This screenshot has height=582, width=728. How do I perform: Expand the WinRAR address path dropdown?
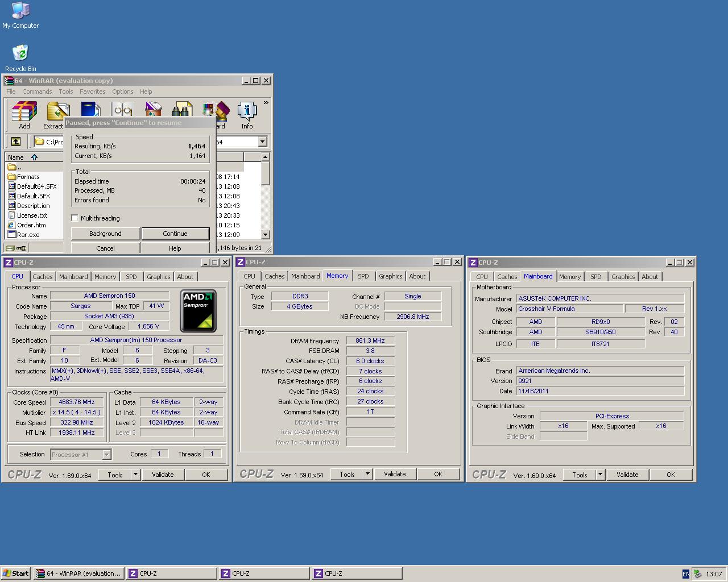point(263,142)
